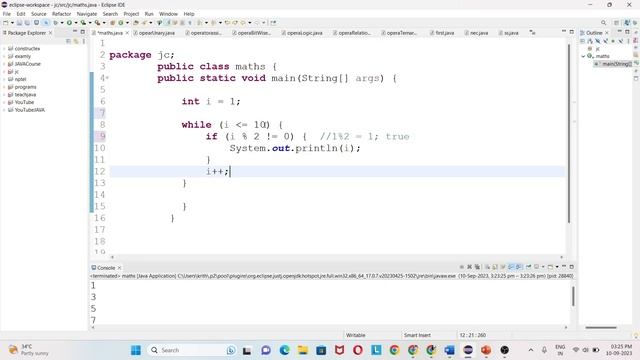Expand the constructex project
Screen dimensions: 640x360
(x=4, y=49)
